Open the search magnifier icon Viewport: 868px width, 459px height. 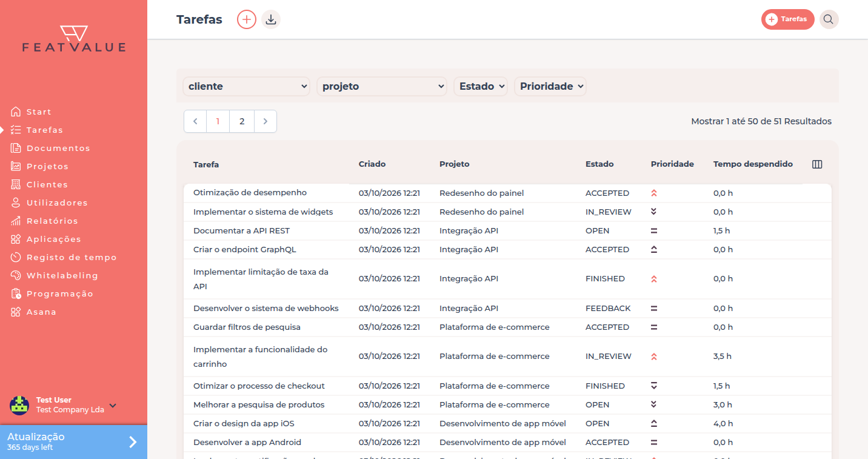tap(829, 19)
